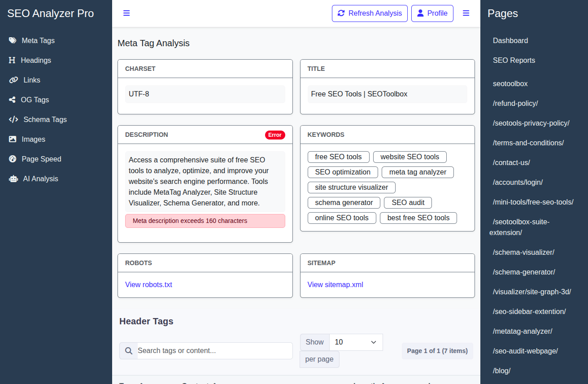The image size is (588, 384).
Task: Open the top-left hamburger menu
Action: click(126, 13)
